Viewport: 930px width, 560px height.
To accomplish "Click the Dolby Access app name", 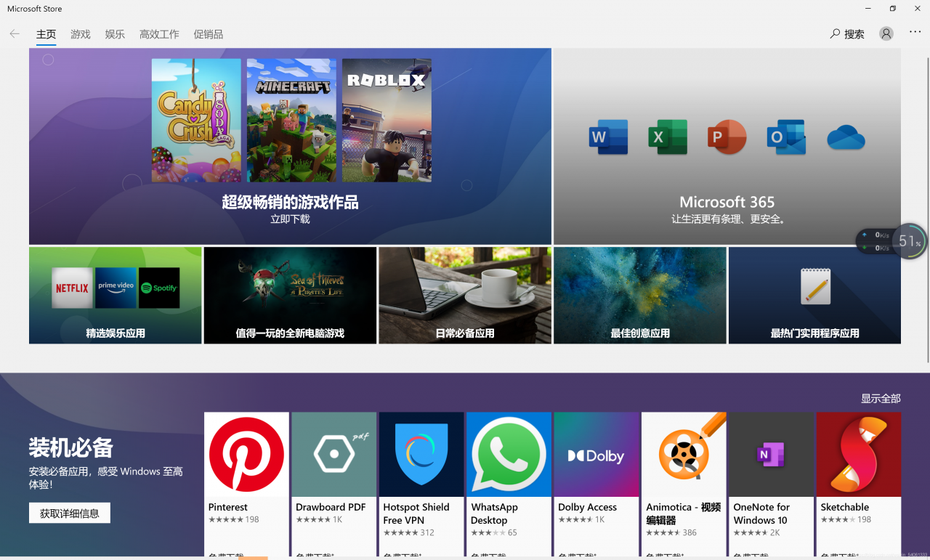I will (587, 507).
